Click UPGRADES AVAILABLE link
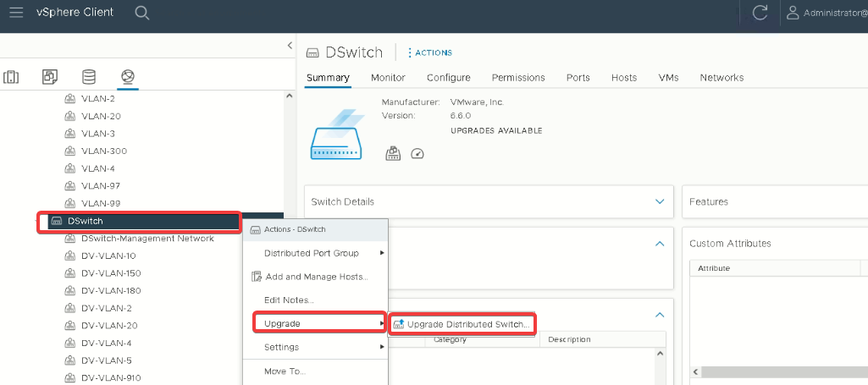The width and height of the screenshot is (868, 385). (496, 131)
